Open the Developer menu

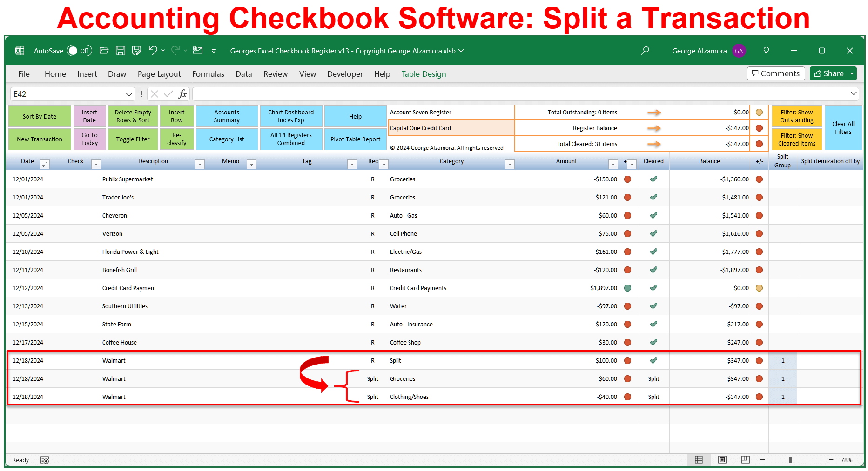(345, 73)
